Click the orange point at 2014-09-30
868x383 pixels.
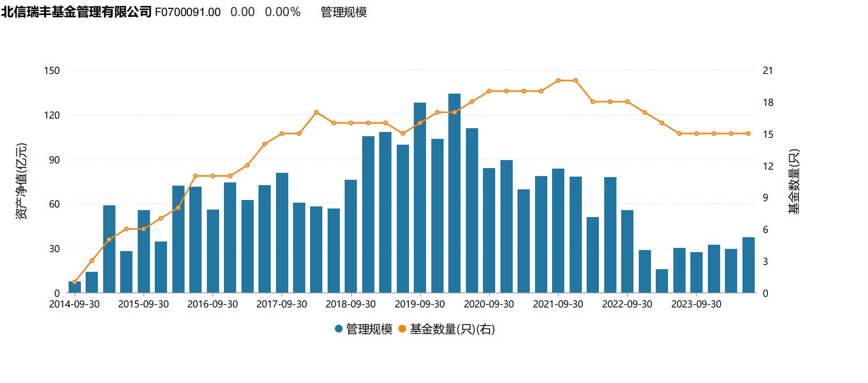point(74,282)
